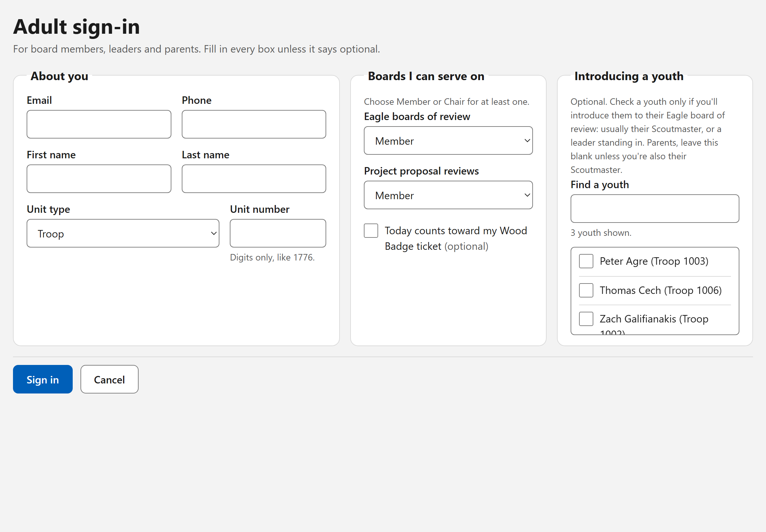
Task: Open the Unit type dropdown
Action: pos(123,233)
